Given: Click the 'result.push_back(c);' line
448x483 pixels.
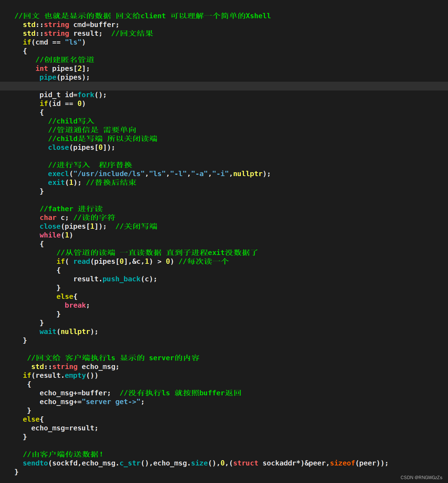Looking at the screenshot, I should click(115, 279).
